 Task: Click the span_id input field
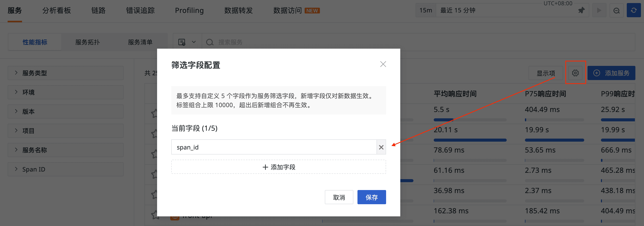tap(274, 147)
